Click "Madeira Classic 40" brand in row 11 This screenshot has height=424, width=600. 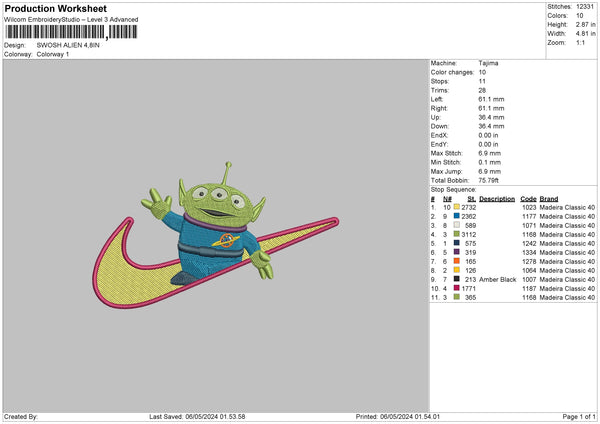[x=567, y=297]
